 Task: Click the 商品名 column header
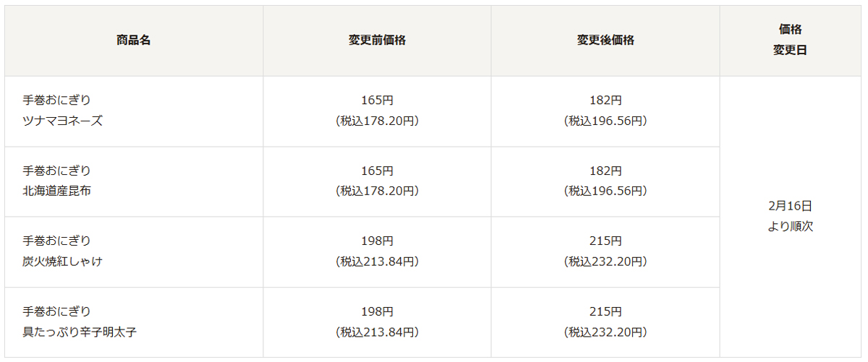[134, 40]
